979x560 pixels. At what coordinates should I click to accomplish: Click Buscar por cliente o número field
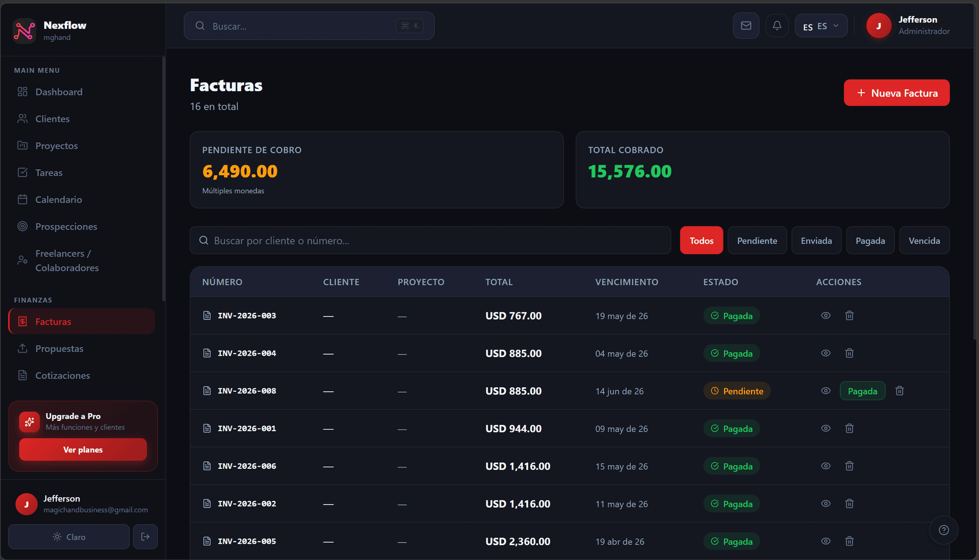tap(430, 241)
